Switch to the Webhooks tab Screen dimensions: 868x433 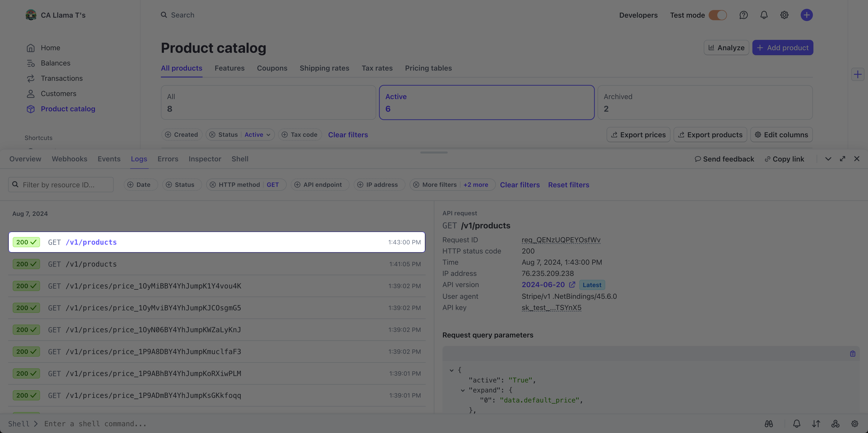(69, 159)
